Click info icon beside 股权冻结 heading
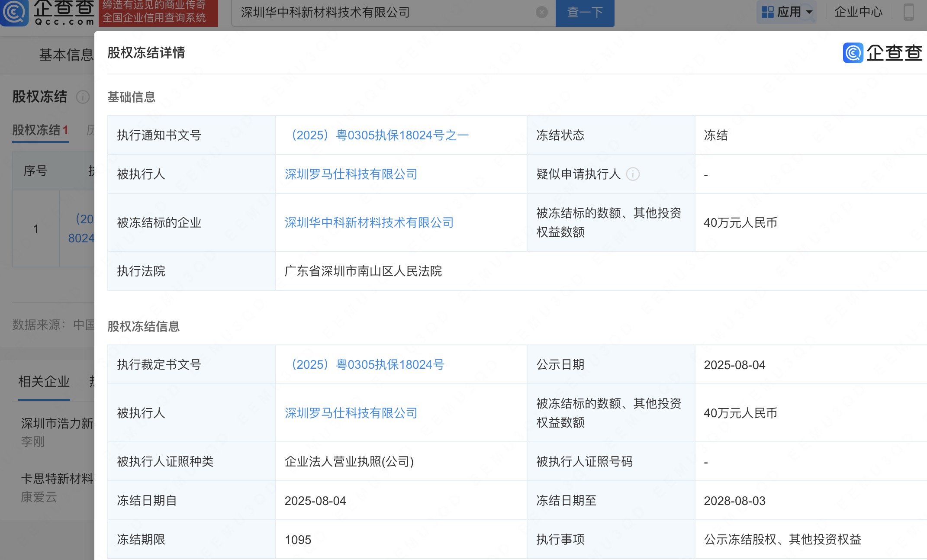The height and width of the screenshot is (560, 927). [x=83, y=97]
